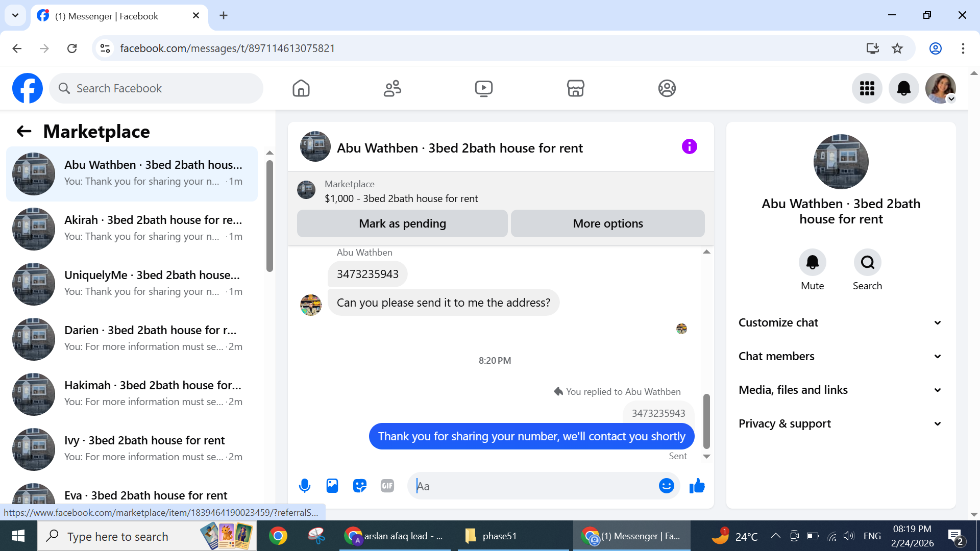The width and height of the screenshot is (980, 551).
Task: Open the GIF picker
Action: click(x=387, y=486)
